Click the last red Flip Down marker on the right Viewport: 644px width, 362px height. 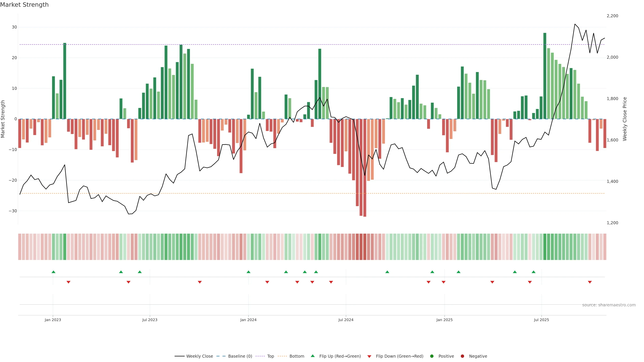590,282
